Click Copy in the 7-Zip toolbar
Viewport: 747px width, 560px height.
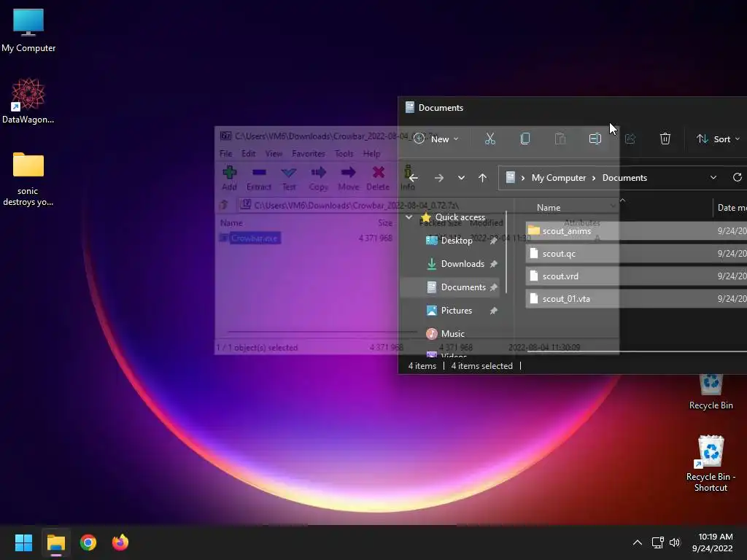(318, 178)
